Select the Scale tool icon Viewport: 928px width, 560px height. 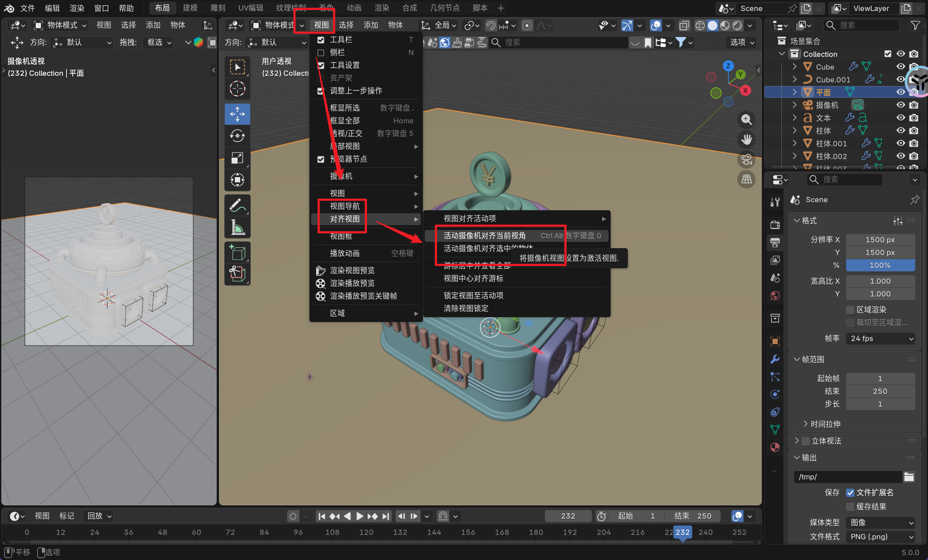(237, 158)
